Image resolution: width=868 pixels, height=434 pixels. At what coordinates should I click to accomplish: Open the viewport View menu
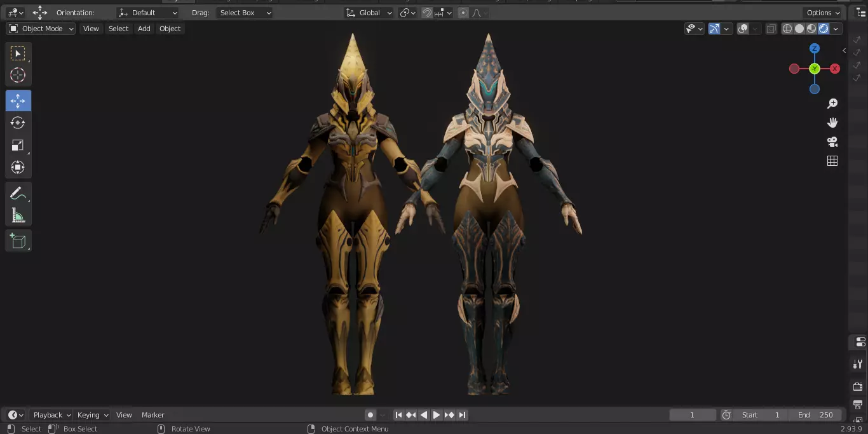click(x=91, y=29)
